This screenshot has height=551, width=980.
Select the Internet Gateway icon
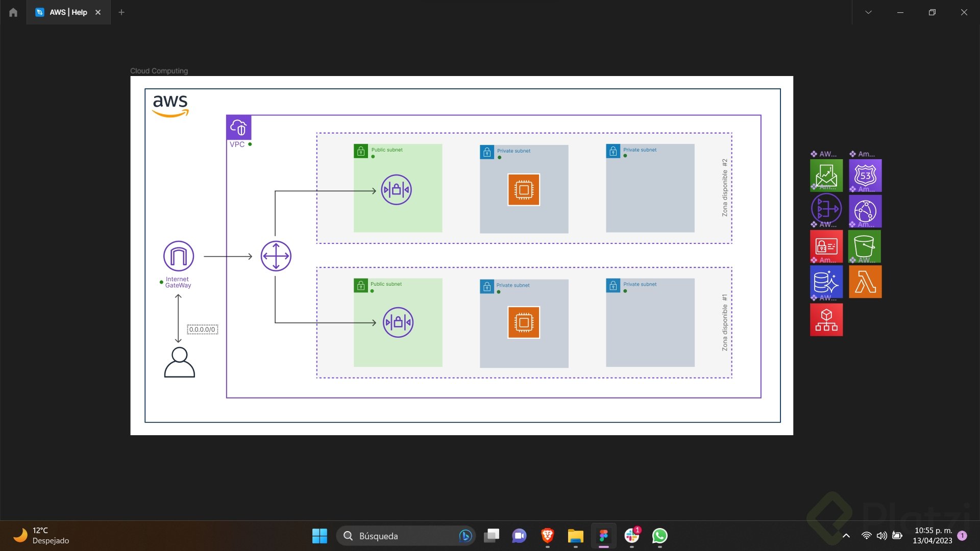pyautogui.click(x=178, y=256)
